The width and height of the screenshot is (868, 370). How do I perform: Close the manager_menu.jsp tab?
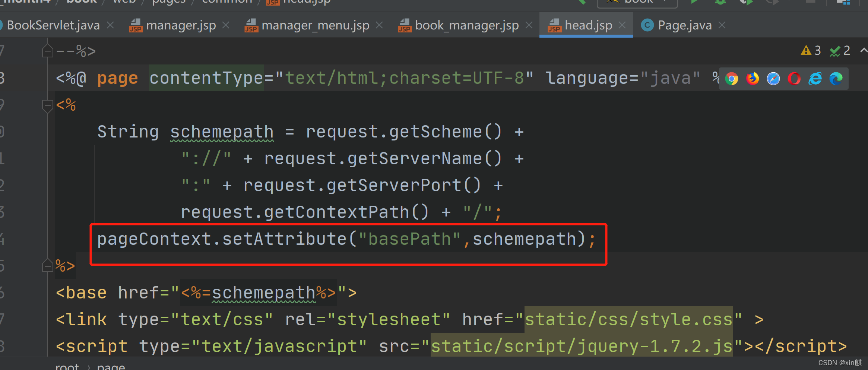click(379, 25)
